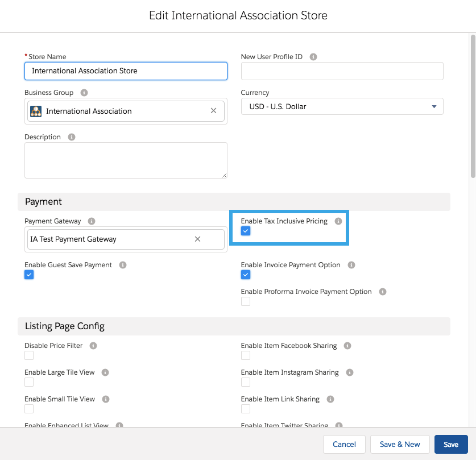This screenshot has height=460, width=476.
Task: Show help for Enable Invoice Payment Option
Action: click(351, 265)
